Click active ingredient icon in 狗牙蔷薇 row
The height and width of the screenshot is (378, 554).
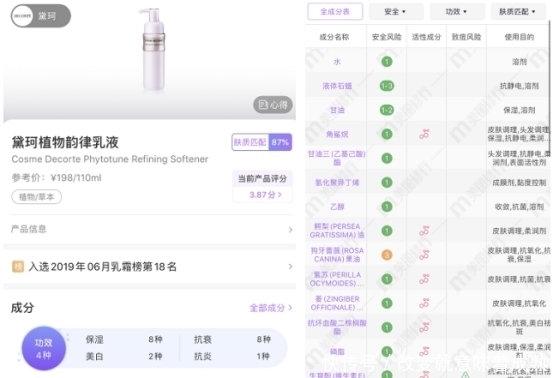424,255
